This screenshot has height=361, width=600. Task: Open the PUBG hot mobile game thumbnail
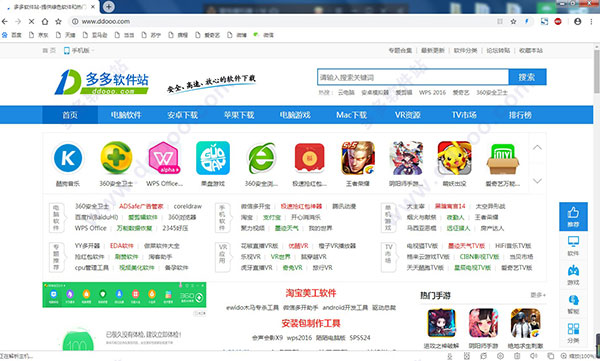(525, 323)
